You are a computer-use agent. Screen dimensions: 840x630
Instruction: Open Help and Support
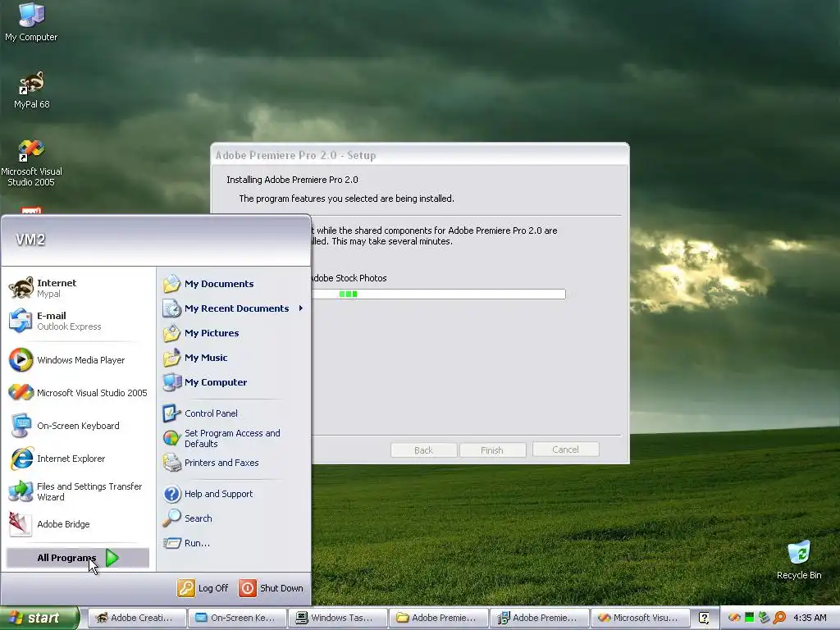point(234,494)
